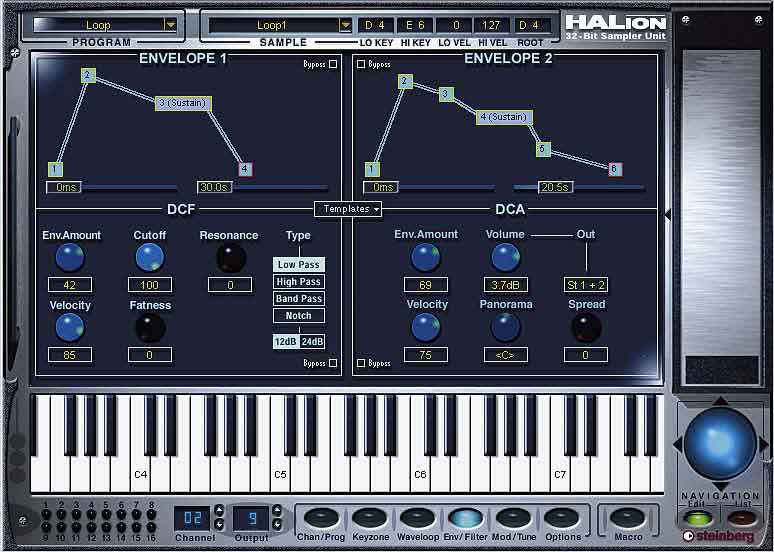The height and width of the screenshot is (552, 774).
Task: Select Envelope 1 Sustain node 3
Action: point(183,103)
